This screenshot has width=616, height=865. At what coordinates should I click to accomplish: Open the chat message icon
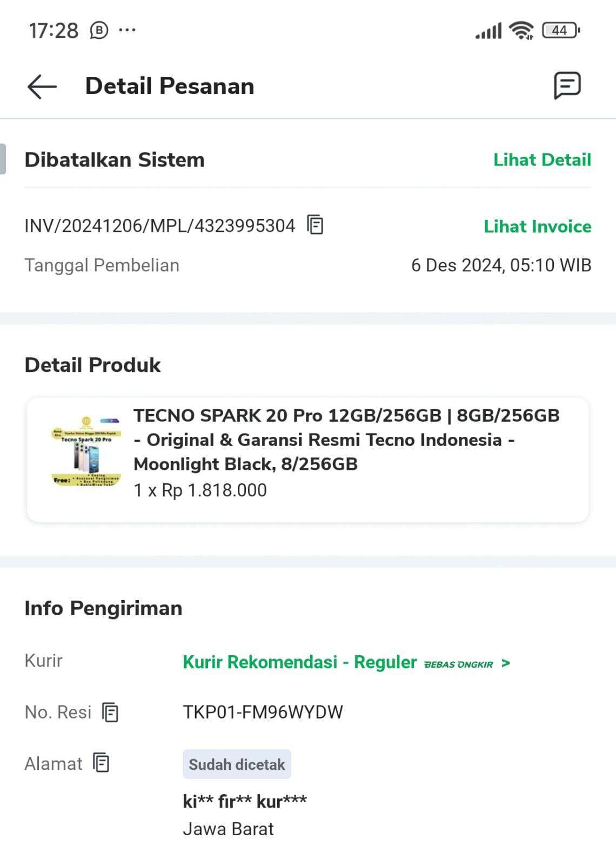click(567, 85)
